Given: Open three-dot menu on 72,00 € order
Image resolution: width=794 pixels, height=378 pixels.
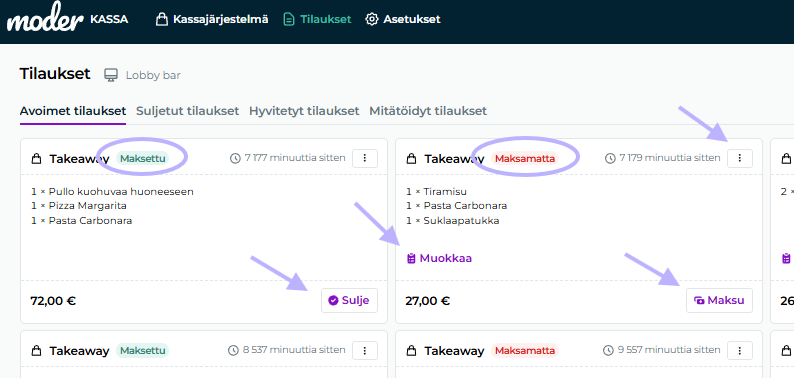Looking at the screenshot, I should click(365, 158).
